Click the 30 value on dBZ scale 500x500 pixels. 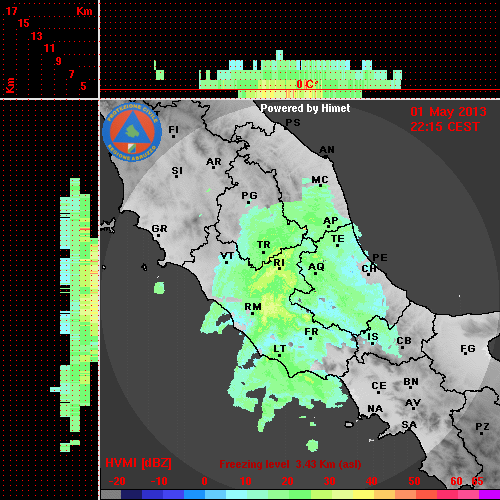(x=330, y=481)
